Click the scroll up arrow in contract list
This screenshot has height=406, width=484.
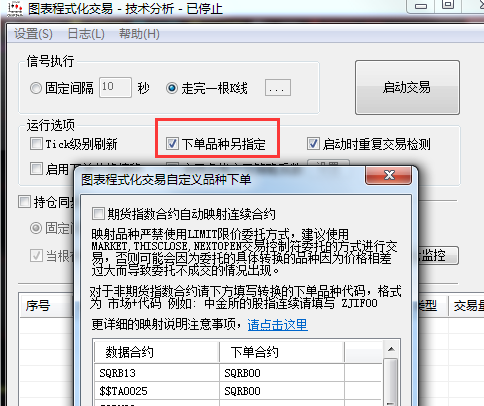tap(391, 349)
